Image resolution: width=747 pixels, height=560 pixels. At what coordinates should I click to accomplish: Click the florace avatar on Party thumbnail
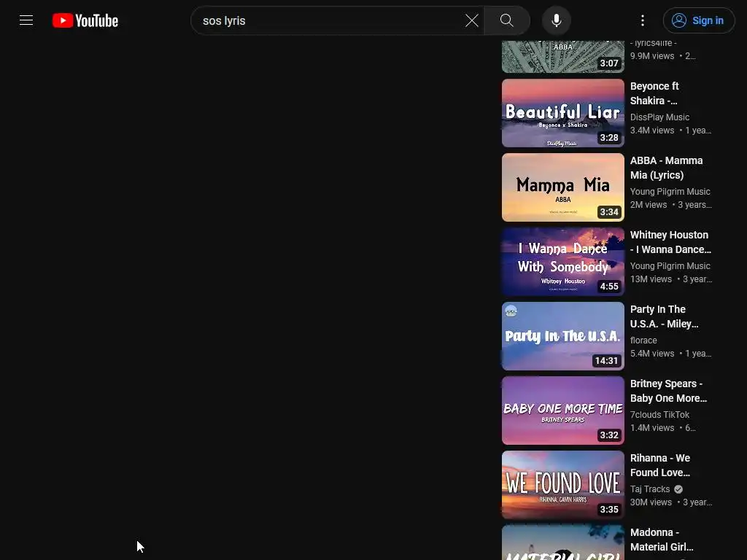pyautogui.click(x=511, y=311)
